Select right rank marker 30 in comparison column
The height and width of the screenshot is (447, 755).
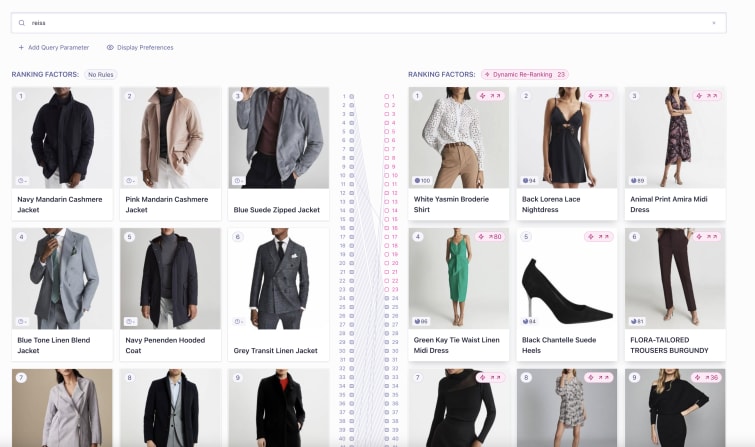(x=386, y=351)
